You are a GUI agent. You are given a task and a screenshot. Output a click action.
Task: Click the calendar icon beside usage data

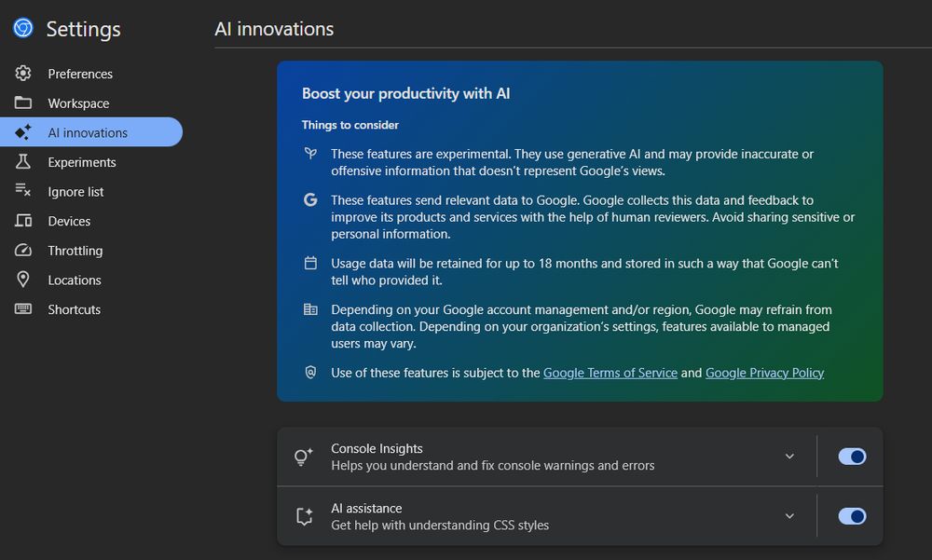310,263
